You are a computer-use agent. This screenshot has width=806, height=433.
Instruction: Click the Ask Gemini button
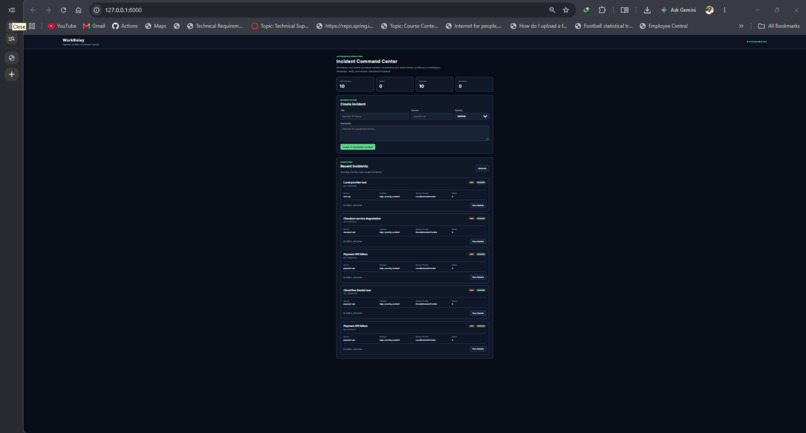pos(679,10)
